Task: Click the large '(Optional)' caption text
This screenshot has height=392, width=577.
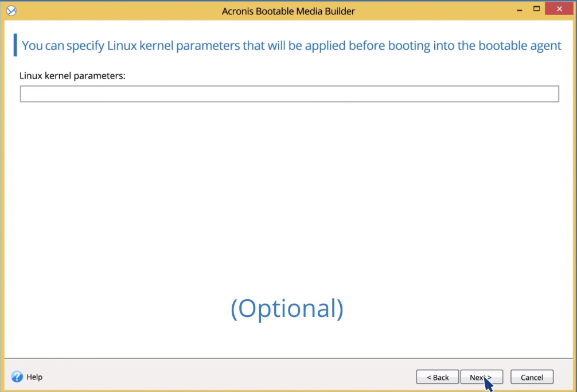Action: (x=287, y=308)
